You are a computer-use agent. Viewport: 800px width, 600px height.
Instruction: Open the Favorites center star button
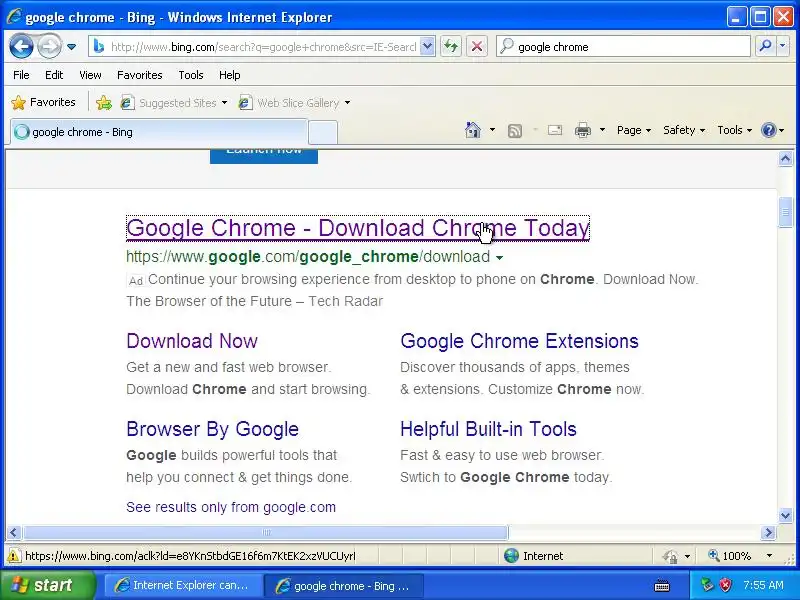43,103
